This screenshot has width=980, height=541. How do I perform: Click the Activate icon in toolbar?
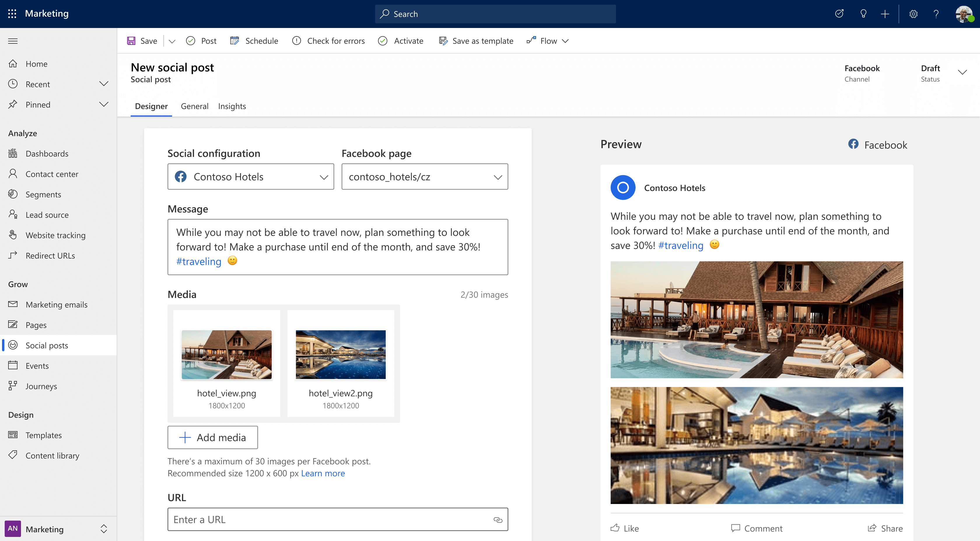coord(383,41)
